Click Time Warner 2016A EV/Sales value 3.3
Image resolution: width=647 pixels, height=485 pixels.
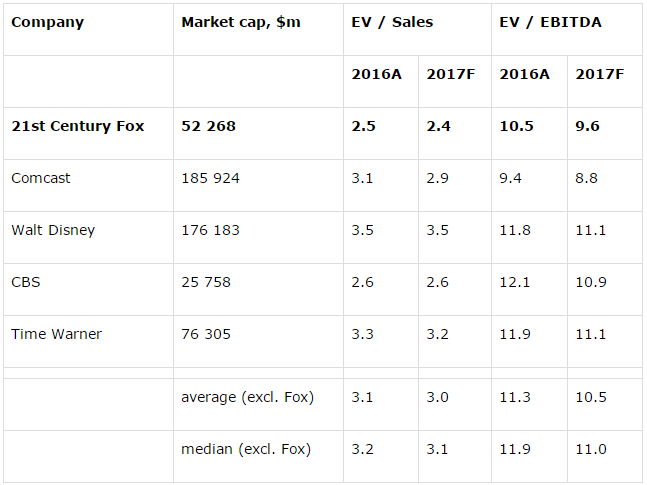tap(362, 334)
